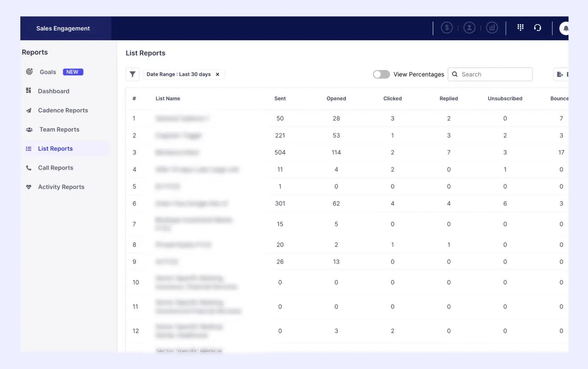Open Call Reports

55,168
